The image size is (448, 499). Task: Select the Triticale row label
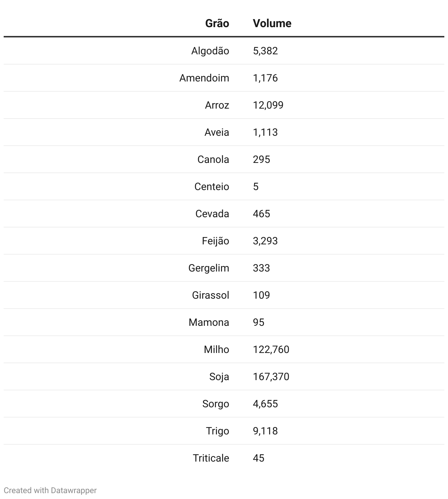click(211, 458)
